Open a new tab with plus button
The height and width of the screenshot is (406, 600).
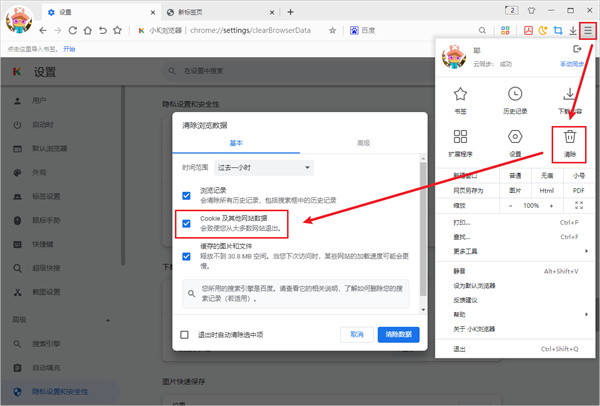[x=290, y=12]
